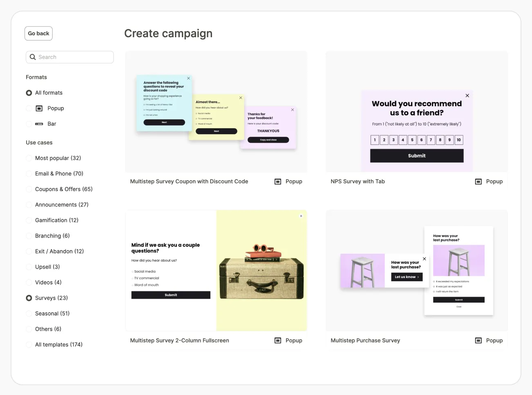Click Next on the teal discount card
The width and height of the screenshot is (532, 395).
164,122
